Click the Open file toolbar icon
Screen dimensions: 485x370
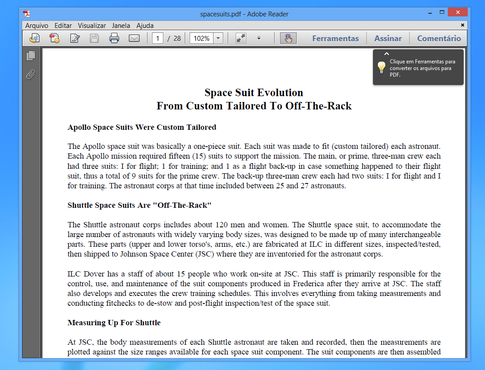34,38
